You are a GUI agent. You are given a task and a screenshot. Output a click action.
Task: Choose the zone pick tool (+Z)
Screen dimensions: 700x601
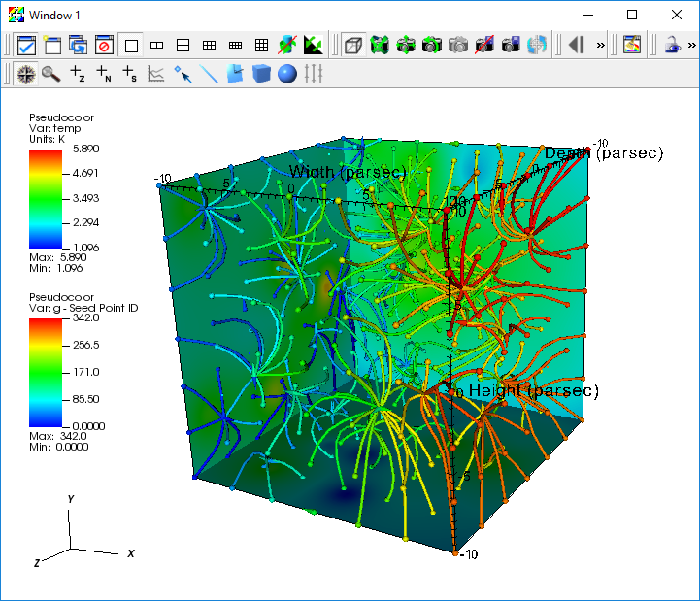click(x=78, y=74)
